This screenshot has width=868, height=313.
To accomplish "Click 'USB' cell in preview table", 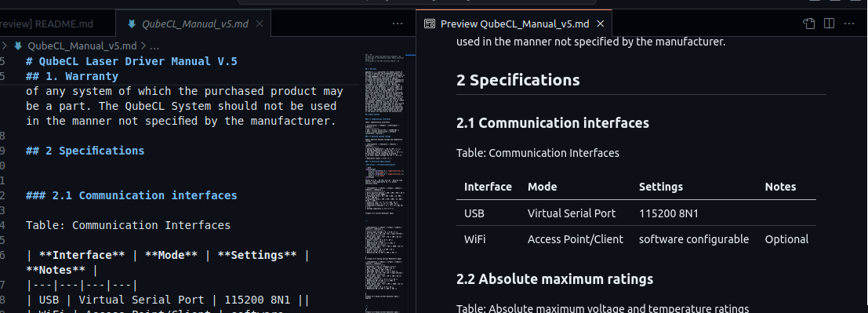I will (x=474, y=213).
